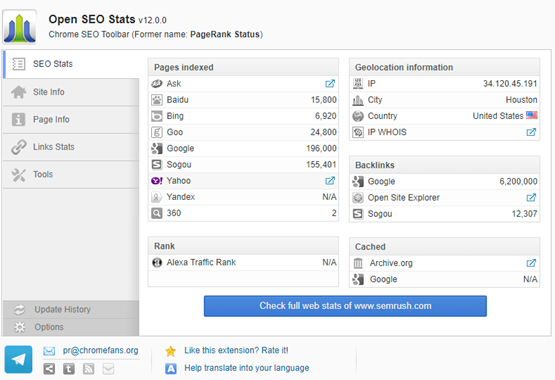Viewport: 555px width, 380px height.
Task: Click the Tumblr icon
Action: click(x=69, y=369)
